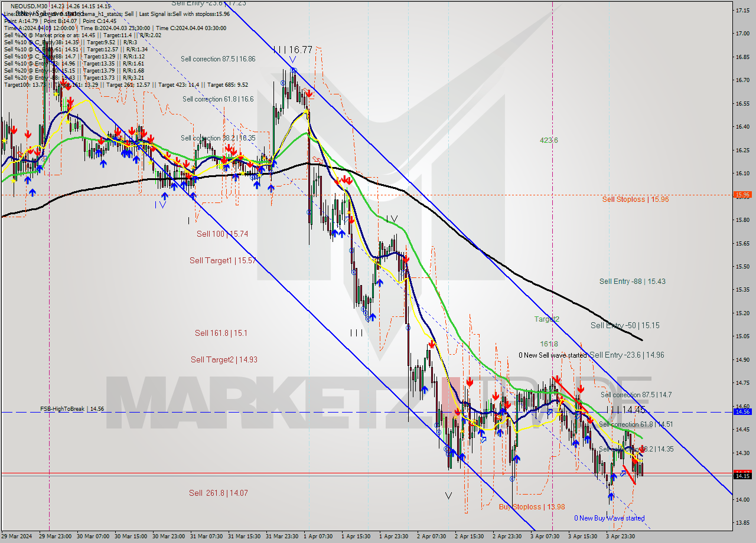Select the 'Sell correction 61.8 | 16.6' label

tap(218, 99)
